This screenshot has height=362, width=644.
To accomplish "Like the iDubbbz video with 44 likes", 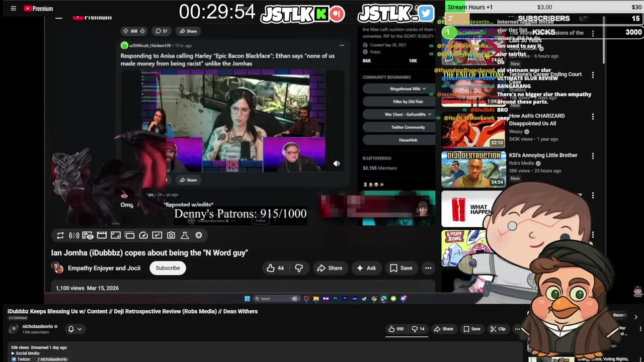I will coord(275,268).
